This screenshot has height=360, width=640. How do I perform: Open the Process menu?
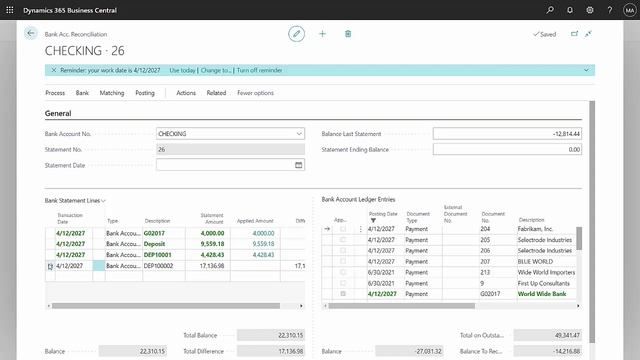(x=55, y=93)
